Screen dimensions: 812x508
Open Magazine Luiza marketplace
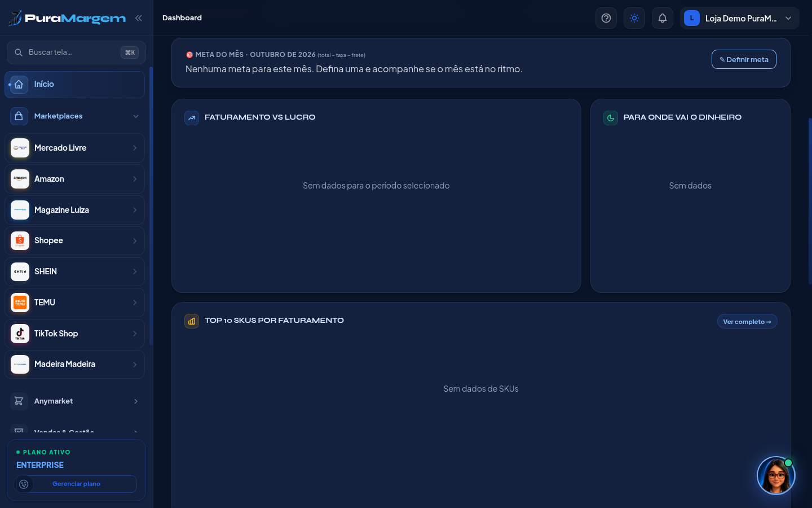pyautogui.click(x=75, y=210)
